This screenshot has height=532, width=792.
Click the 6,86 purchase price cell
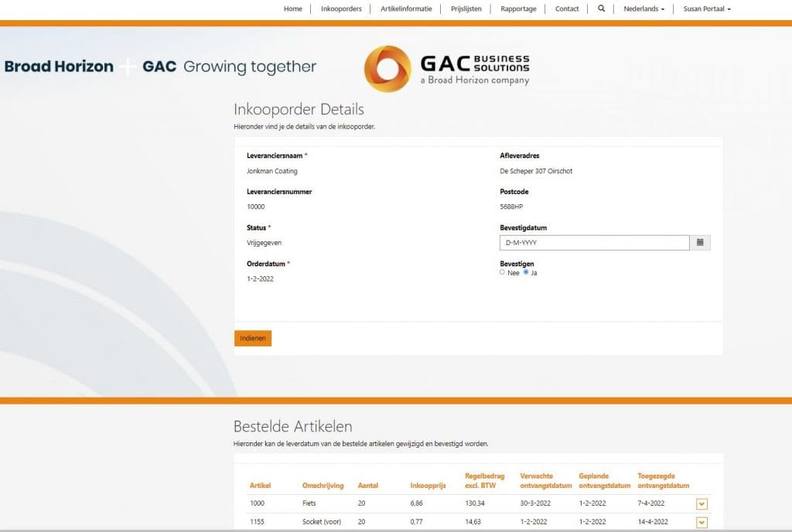(416, 503)
